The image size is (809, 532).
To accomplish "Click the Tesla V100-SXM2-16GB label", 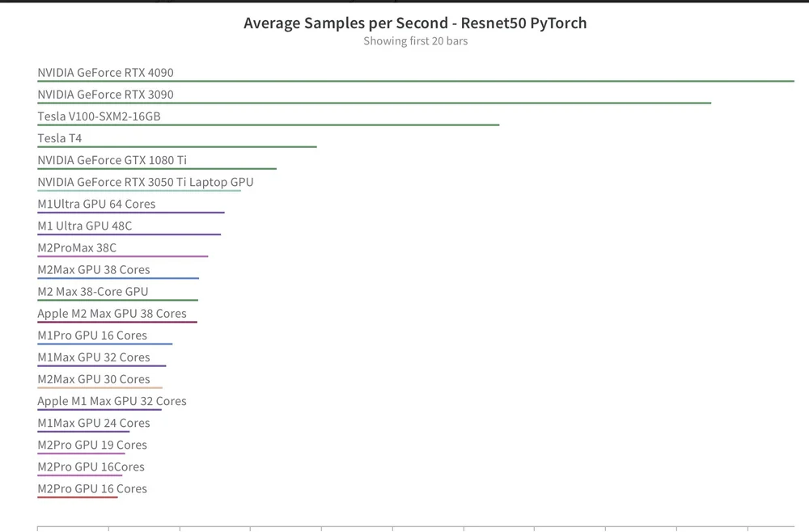I will pos(99,116).
